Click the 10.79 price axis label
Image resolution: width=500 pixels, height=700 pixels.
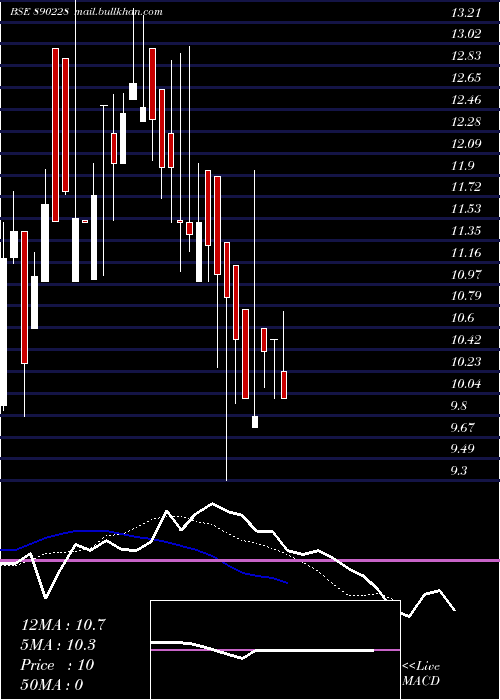click(x=466, y=296)
